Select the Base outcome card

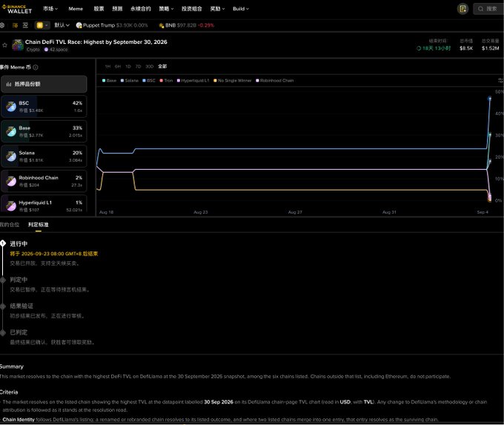tap(44, 131)
